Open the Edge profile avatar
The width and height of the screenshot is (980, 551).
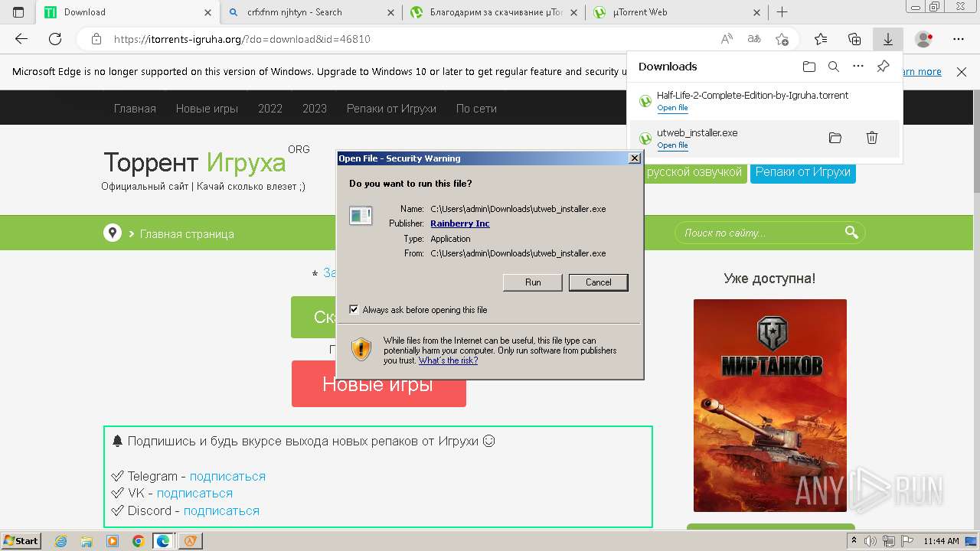(x=924, y=39)
